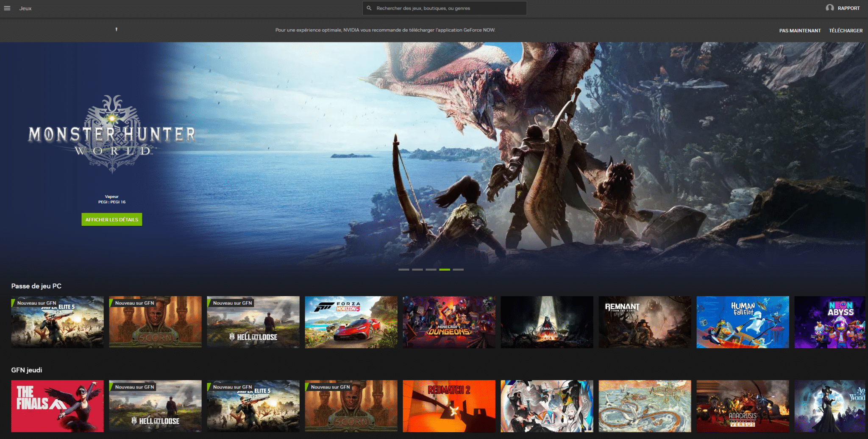The height and width of the screenshot is (439, 868).
Task: Open the Anacrusis Versus tile
Action: tap(743, 406)
